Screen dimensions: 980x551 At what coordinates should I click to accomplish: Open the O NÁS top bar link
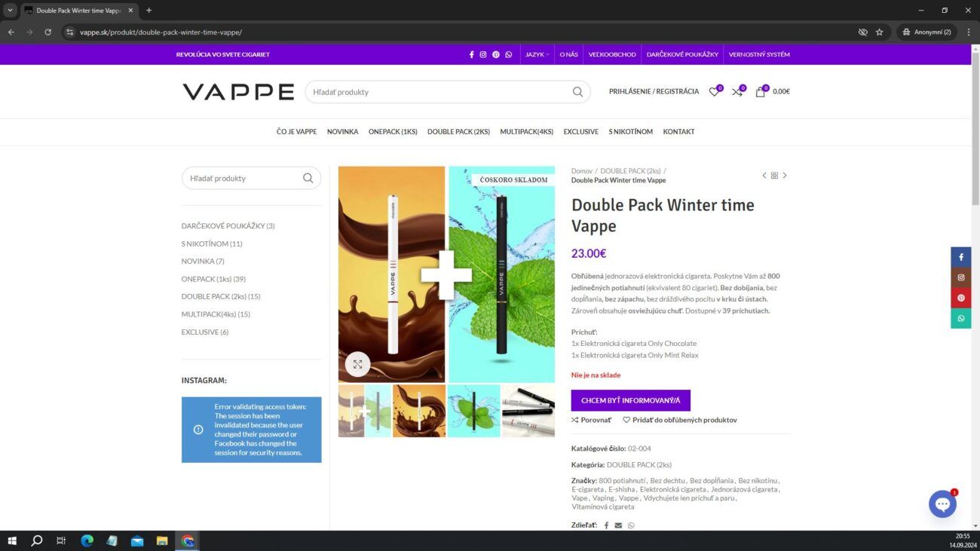[x=568, y=54]
